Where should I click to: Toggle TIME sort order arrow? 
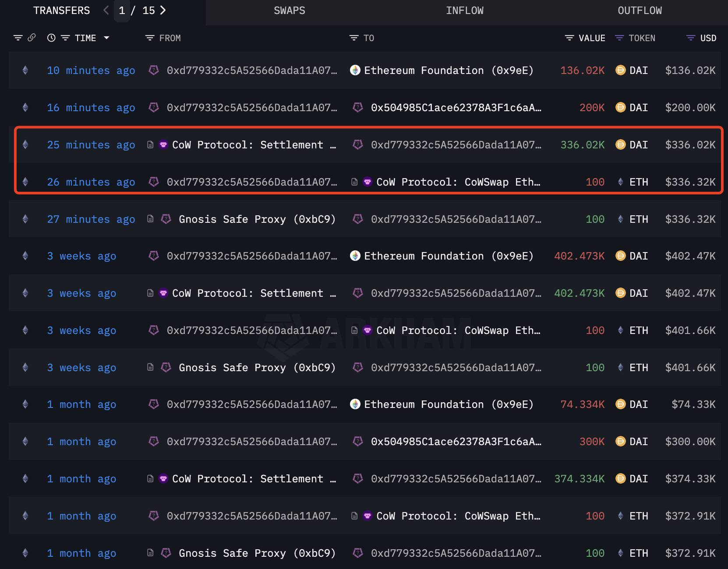click(x=106, y=38)
